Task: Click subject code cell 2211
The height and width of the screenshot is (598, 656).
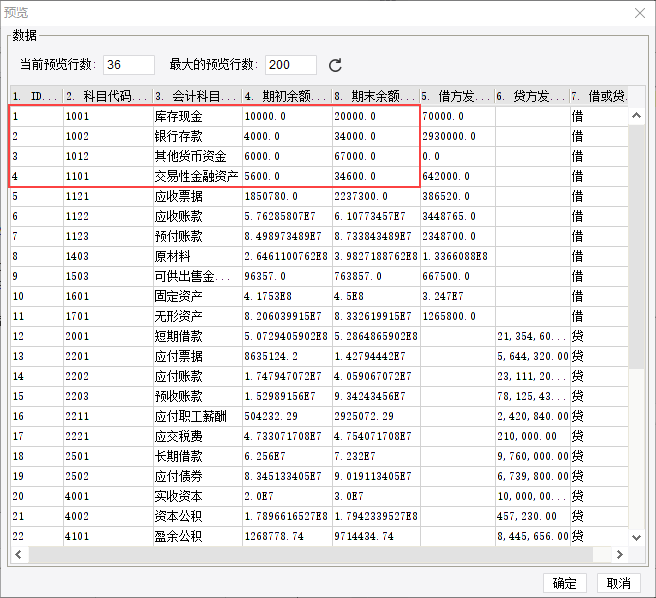Action: 108,416
